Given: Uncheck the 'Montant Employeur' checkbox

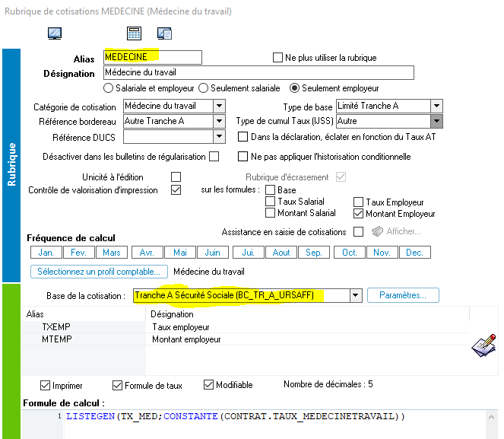Looking at the screenshot, I should point(360,214).
